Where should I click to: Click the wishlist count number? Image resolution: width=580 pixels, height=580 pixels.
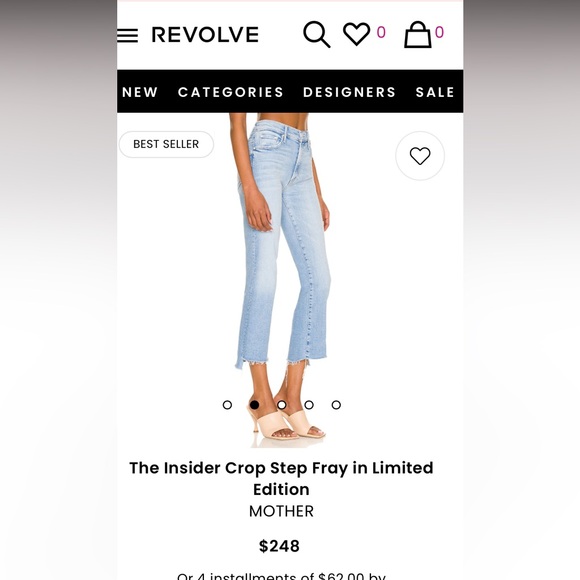381,32
